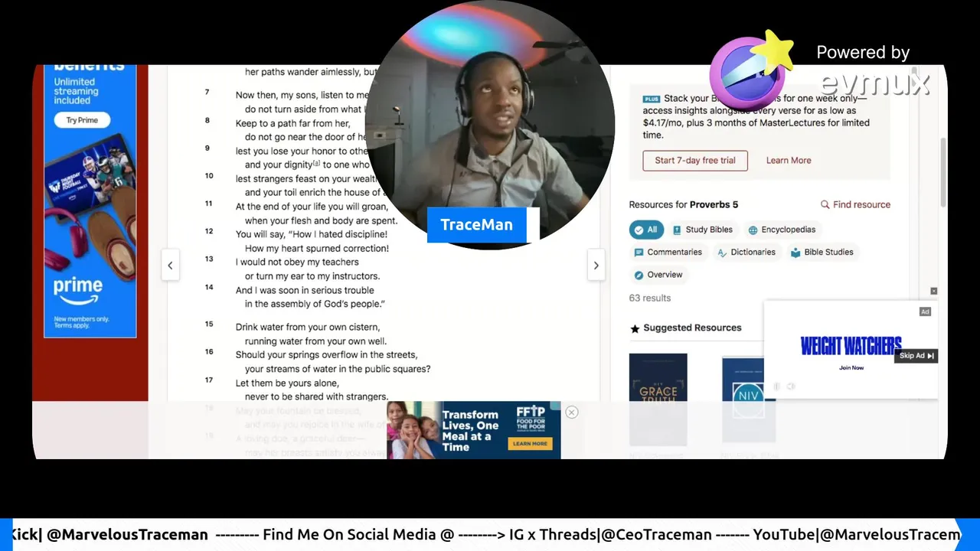Click 'I would not obey my teachers'
Screen dimensions: 980x551
pos(297,262)
